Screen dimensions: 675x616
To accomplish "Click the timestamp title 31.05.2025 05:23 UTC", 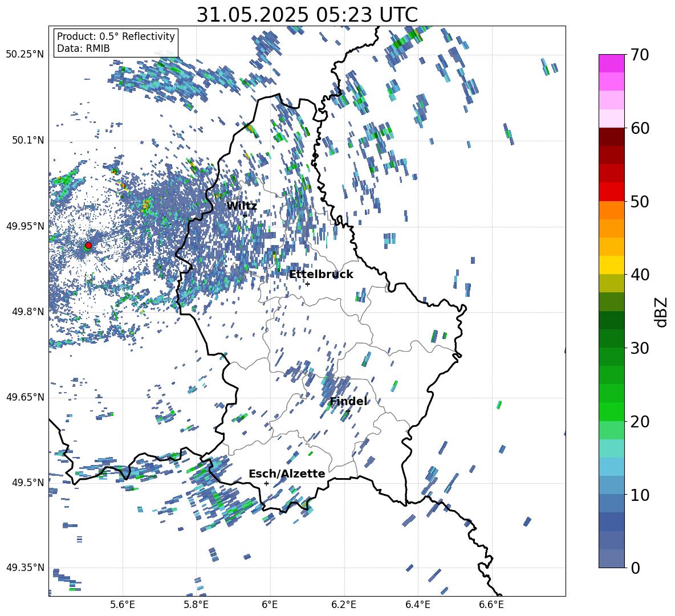I will point(307,15).
